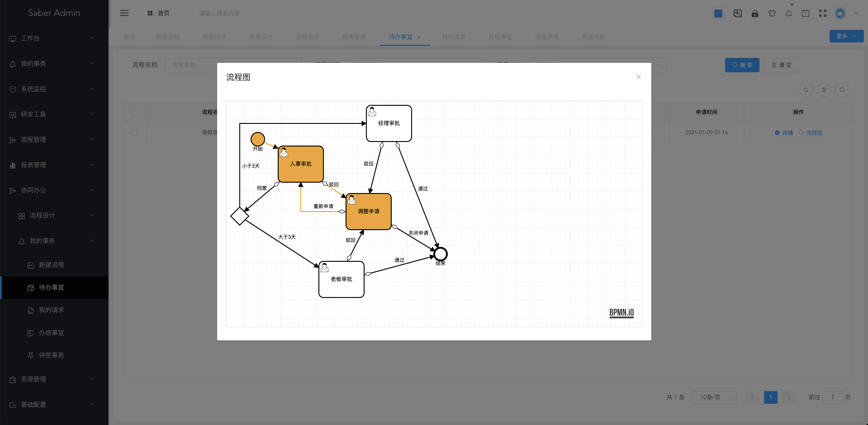
Task: Open the 更多 tabs dropdown button
Action: pos(846,36)
